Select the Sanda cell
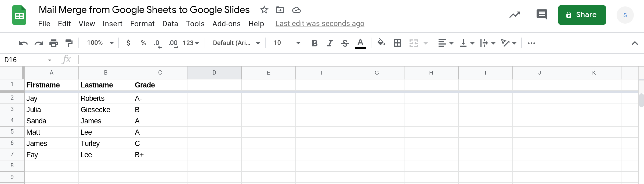Screen dimensions: 644x184 pyautogui.click(x=52, y=121)
